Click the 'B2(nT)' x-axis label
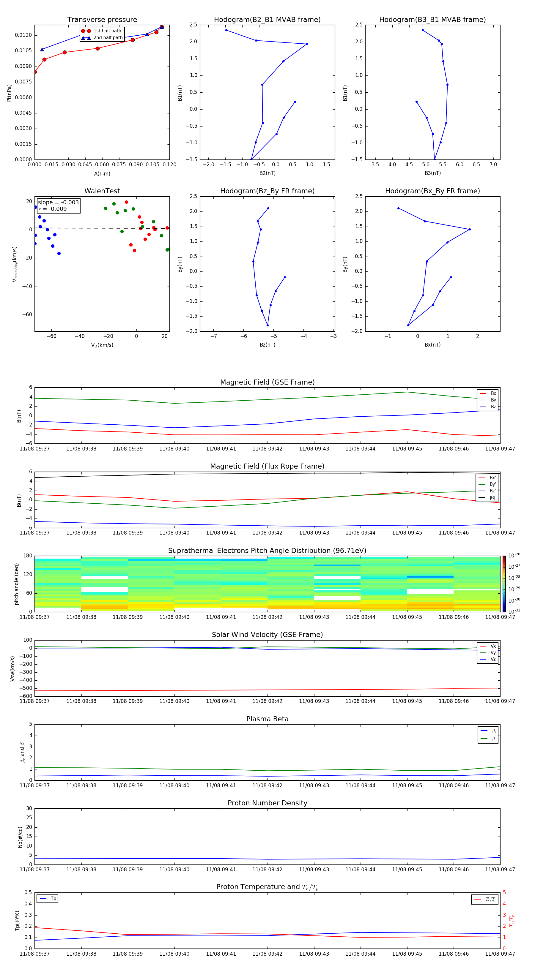535x980 pixels. (x=267, y=173)
